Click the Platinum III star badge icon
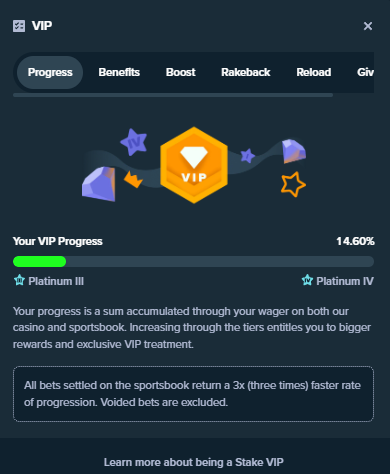 pos(19,280)
